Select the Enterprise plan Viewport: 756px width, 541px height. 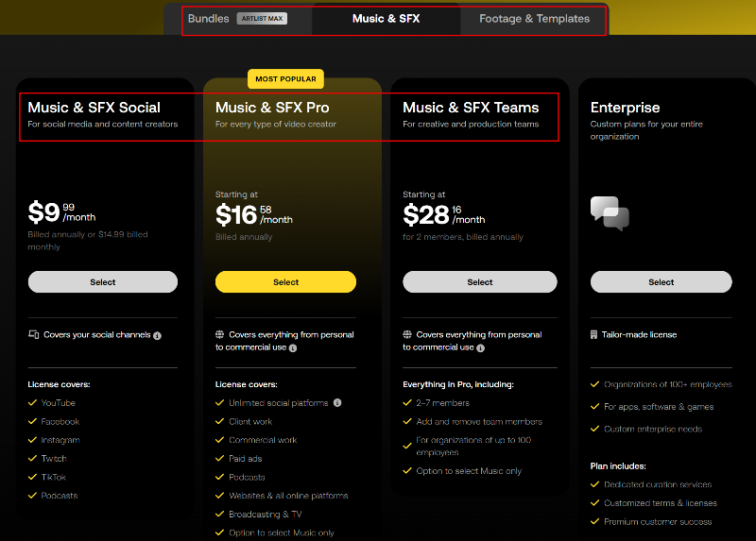[x=661, y=281]
